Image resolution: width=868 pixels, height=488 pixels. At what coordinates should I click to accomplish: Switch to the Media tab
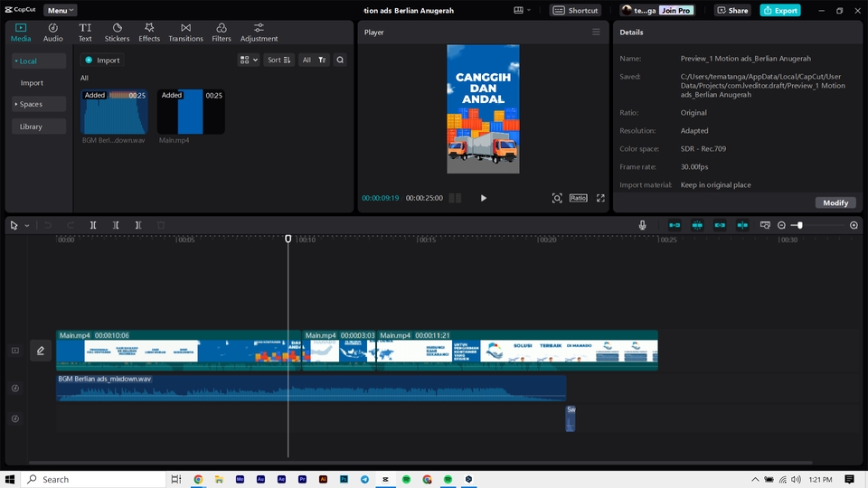(21, 33)
